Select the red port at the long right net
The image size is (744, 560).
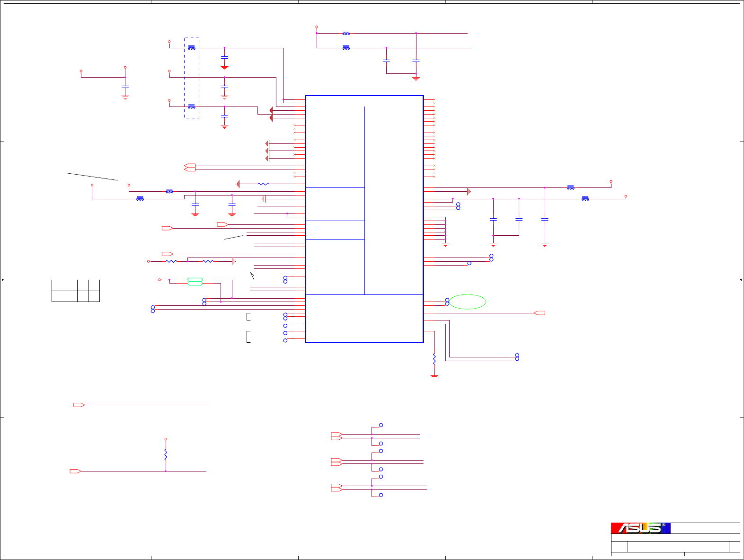[x=540, y=313]
